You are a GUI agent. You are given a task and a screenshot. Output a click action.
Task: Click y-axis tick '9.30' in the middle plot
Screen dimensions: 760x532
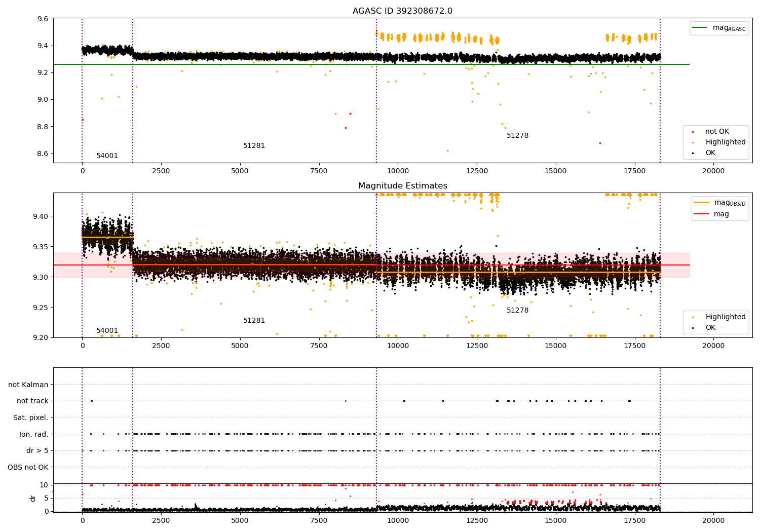[41, 278]
